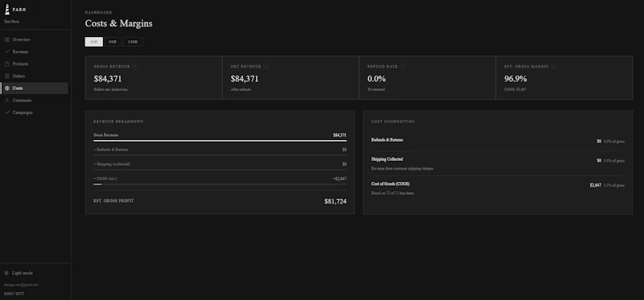
Task: Click the EST. GROSS PROFIT label
Action: point(114,201)
